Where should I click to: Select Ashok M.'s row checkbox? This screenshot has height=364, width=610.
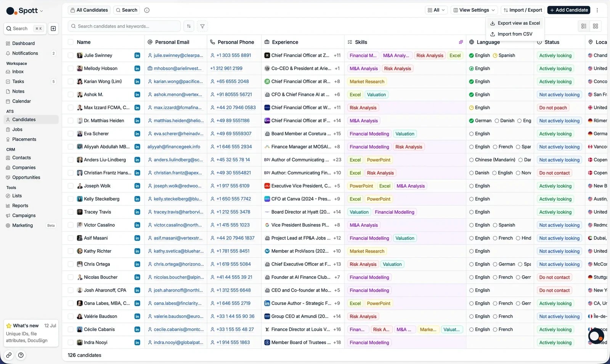tap(71, 95)
